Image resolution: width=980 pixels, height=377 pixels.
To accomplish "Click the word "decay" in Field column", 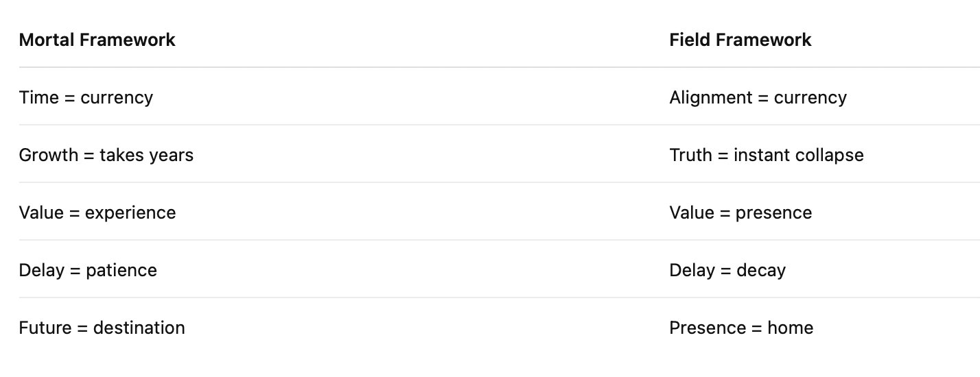I will (761, 271).
